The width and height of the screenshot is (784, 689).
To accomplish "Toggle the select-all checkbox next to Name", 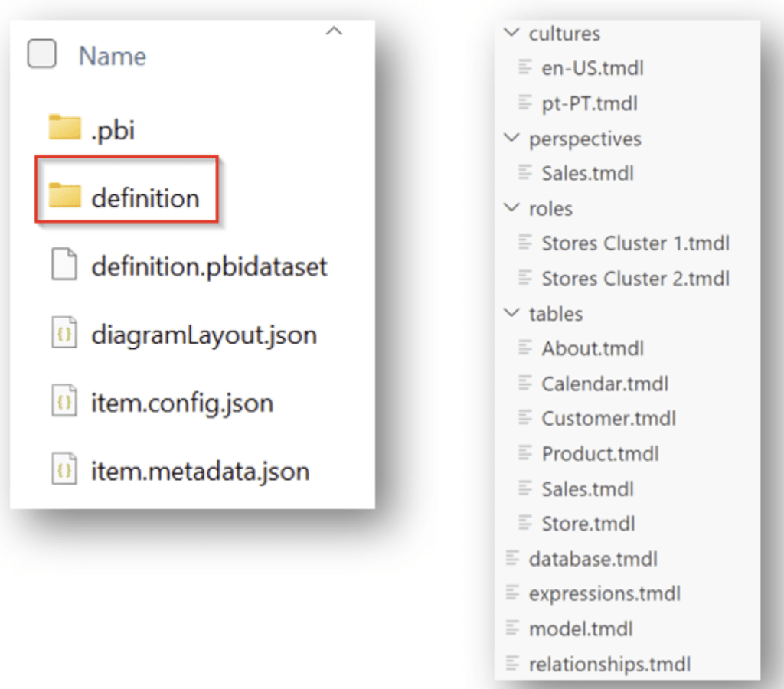I will (42, 54).
